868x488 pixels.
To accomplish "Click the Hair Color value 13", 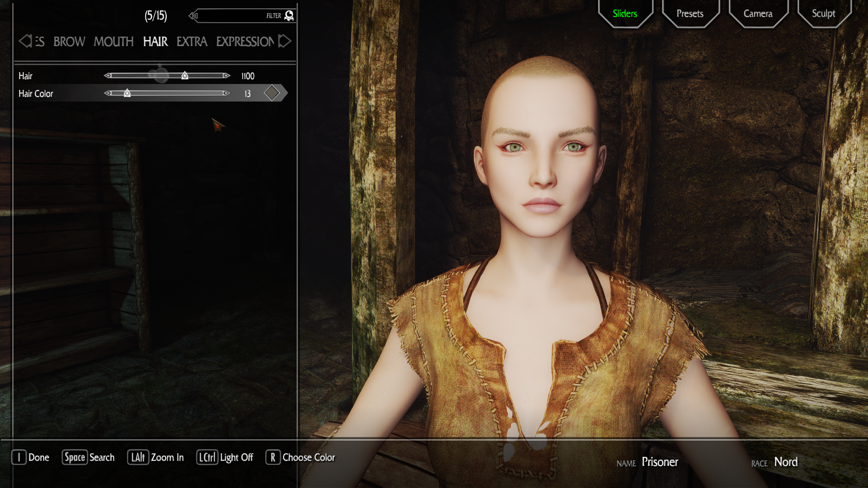I will coord(247,94).
